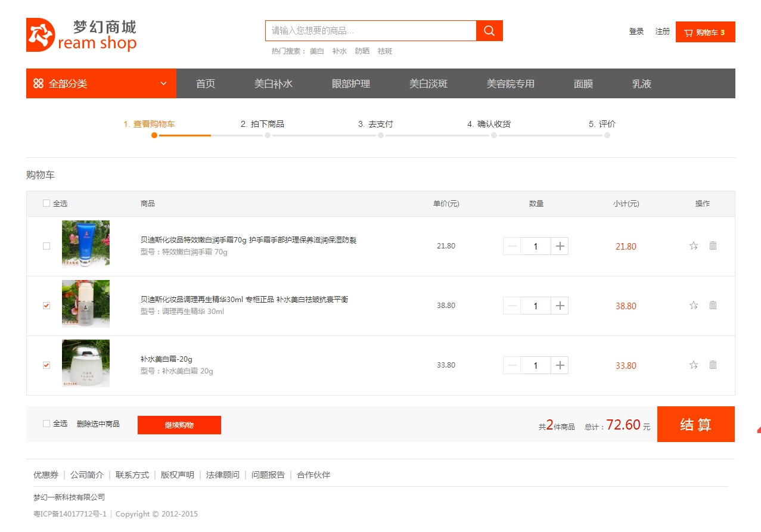
Task: Click the Dream Shop logo
Action: click(x=82, y=35)
